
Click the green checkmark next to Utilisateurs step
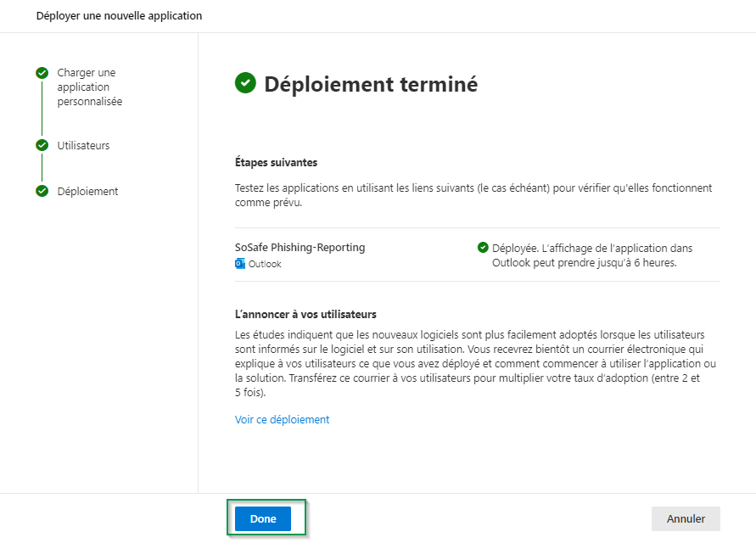click(42, 145)
